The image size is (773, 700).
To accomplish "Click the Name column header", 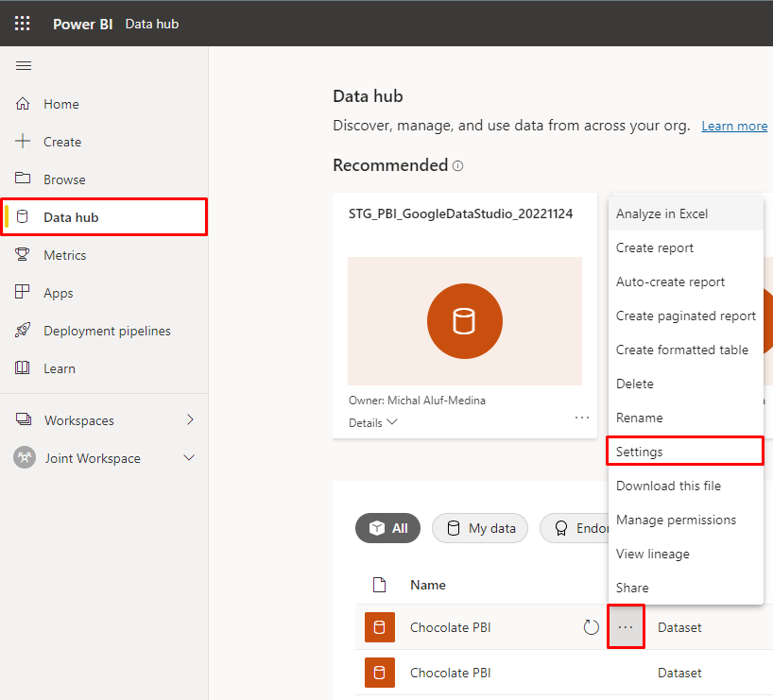I will [428, 585].
